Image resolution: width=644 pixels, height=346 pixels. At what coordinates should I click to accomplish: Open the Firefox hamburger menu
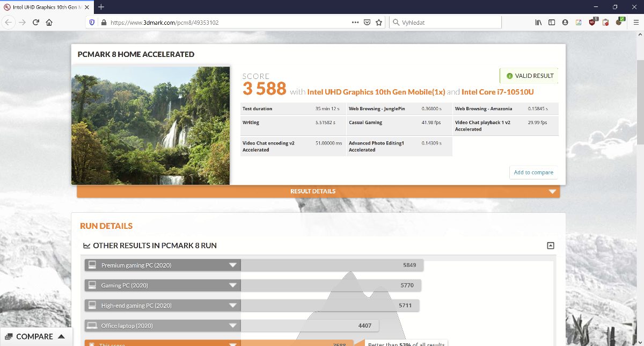636,23
